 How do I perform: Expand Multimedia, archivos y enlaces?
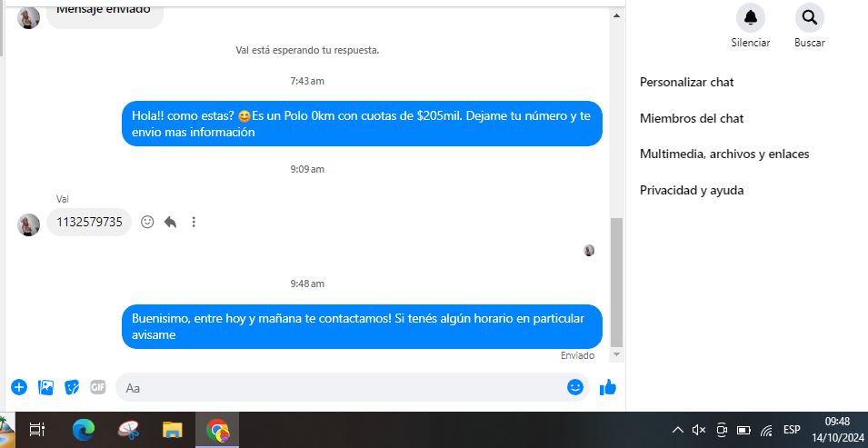[x=723, y=154]
